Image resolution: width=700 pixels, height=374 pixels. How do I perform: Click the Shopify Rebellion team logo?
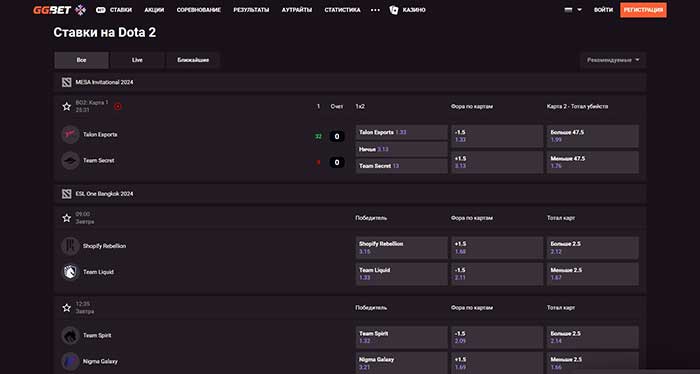tap(71, 246)
